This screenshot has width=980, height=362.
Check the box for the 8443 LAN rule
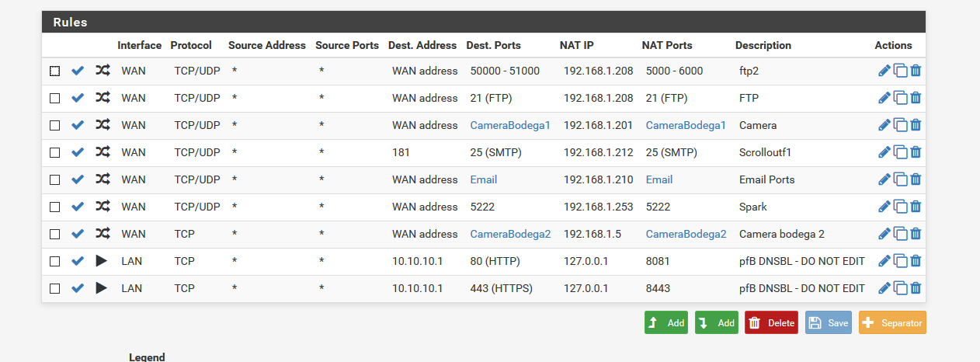54,288
